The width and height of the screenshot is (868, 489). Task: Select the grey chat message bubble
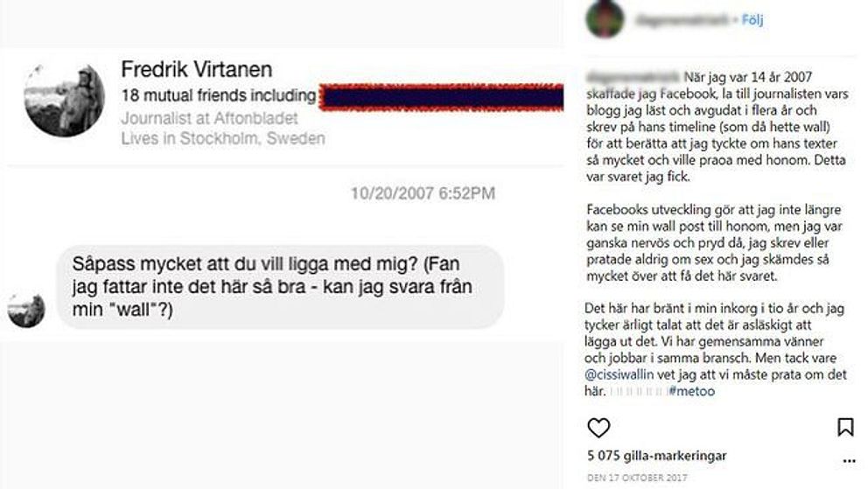tap(281, 287)
